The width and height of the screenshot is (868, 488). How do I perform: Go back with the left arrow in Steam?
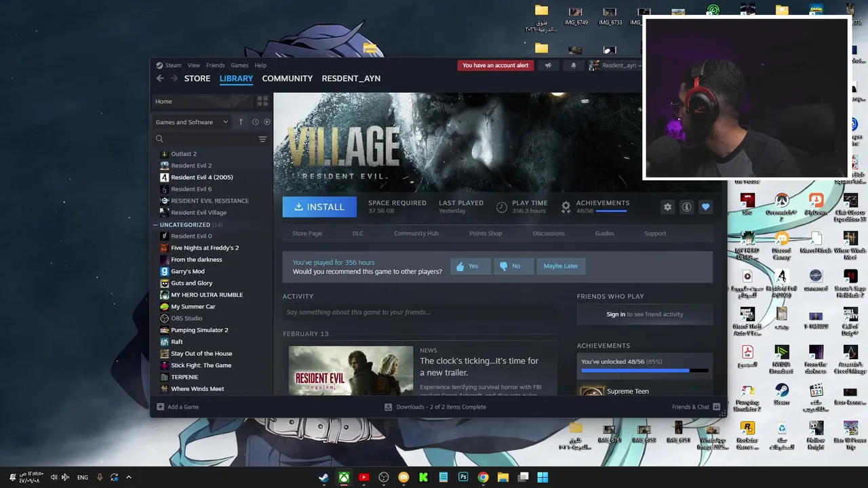(x=160, y=79)
